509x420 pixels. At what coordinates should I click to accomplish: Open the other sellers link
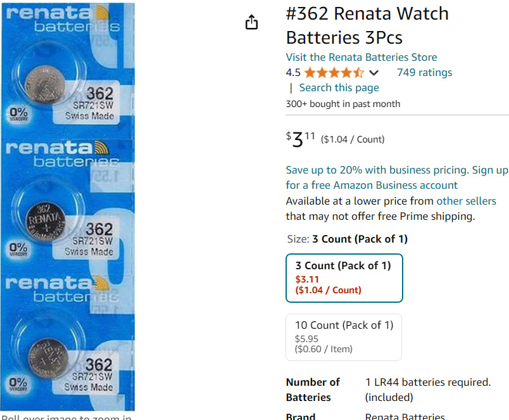467,201
